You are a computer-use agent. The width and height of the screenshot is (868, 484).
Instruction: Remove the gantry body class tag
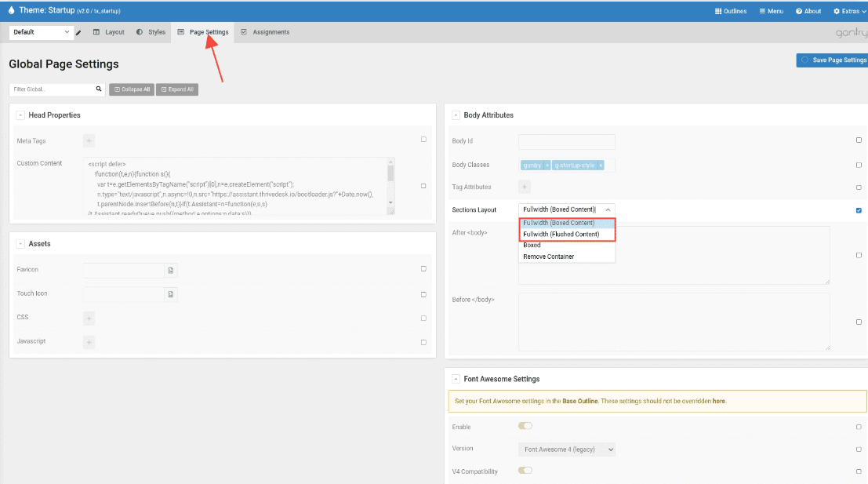547,166
